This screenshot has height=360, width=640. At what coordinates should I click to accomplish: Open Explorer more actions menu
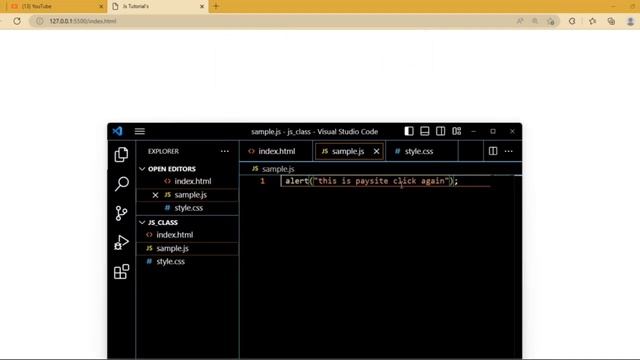coord(224,151)
